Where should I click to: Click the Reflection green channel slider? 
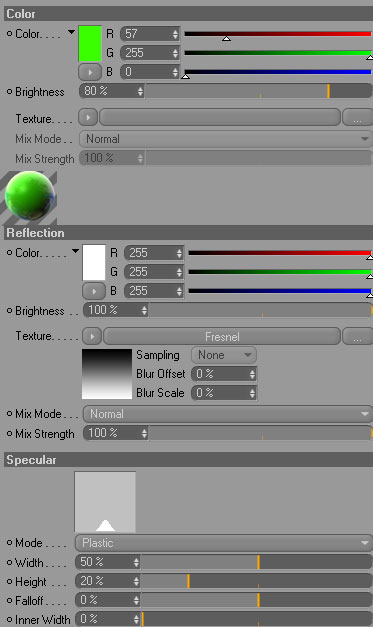(x=280, y=272)
